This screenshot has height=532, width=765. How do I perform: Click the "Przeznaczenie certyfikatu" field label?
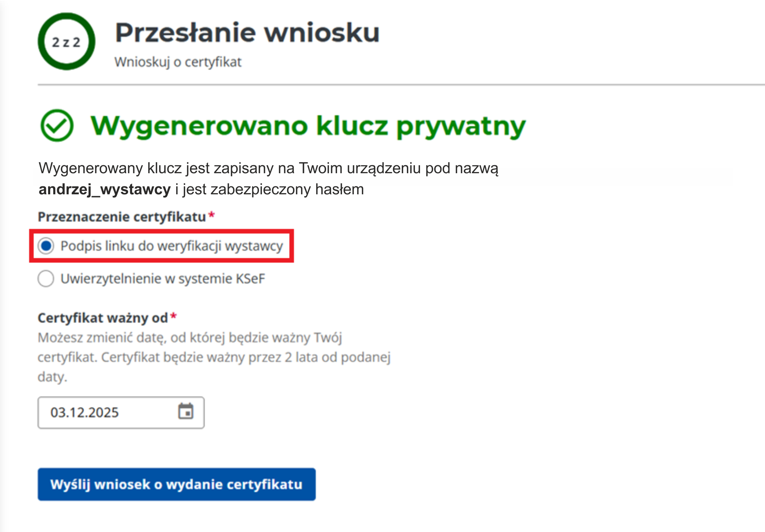122,217
